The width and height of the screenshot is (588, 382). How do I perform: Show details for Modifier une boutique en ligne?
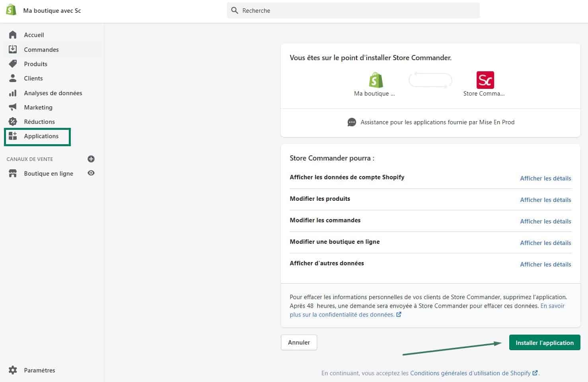coord(545,243)
